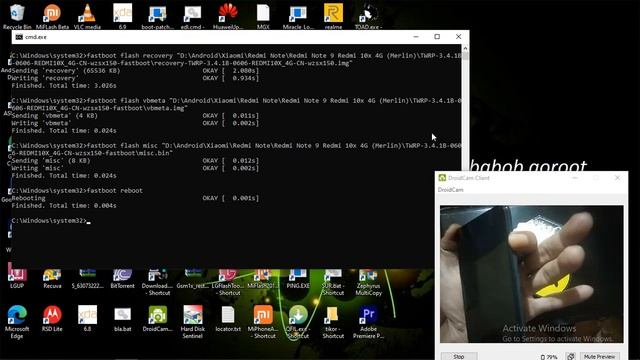Maximize the cmd.exe window
The image size is (640, 360).
[x=437, y=37]
